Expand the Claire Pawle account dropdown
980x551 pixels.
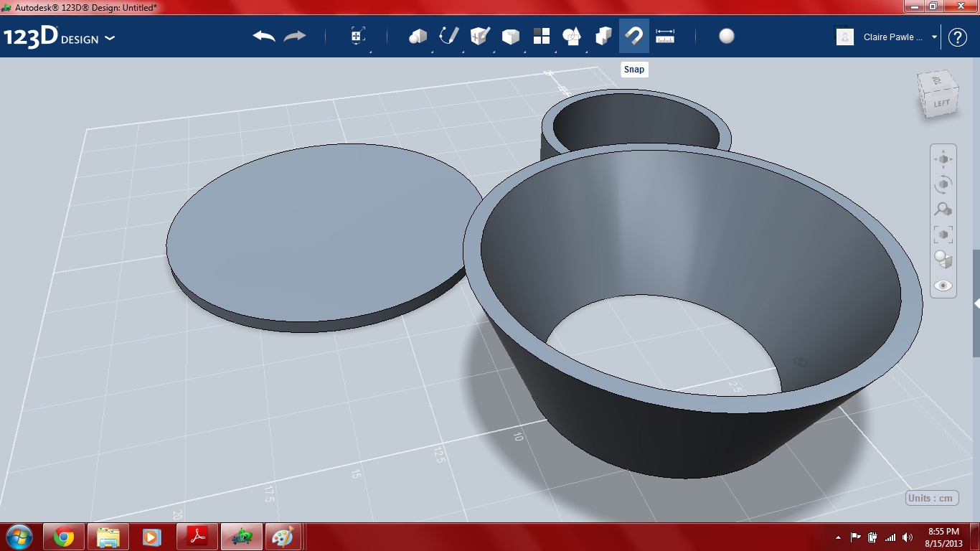935,37
